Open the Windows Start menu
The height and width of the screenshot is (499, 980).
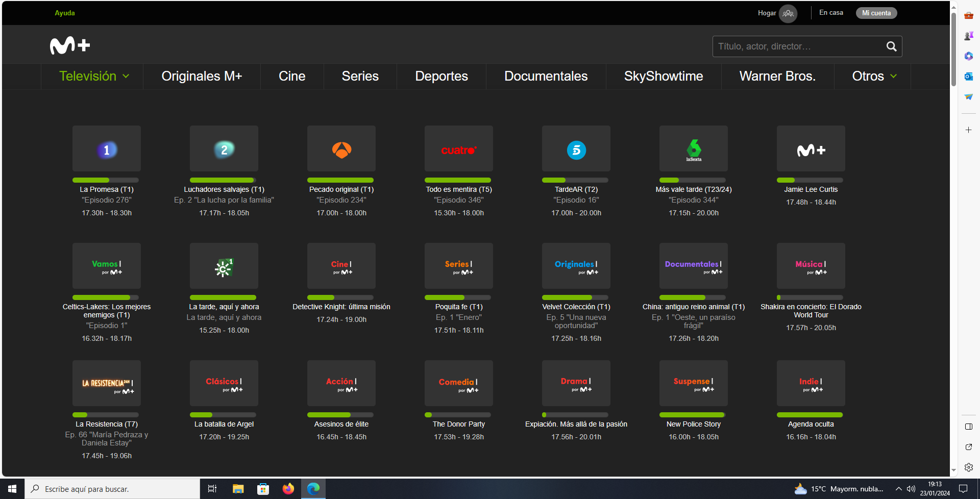[x=12, y=489]
